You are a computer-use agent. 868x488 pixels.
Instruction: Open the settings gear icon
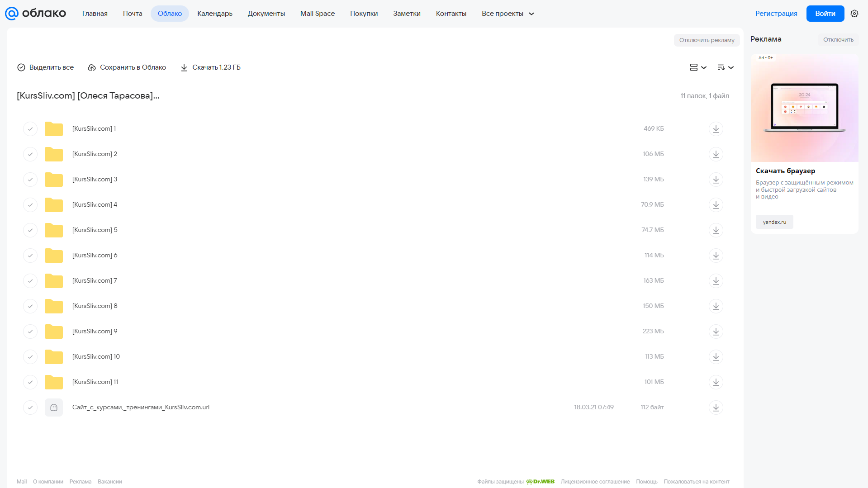point(854,14)
